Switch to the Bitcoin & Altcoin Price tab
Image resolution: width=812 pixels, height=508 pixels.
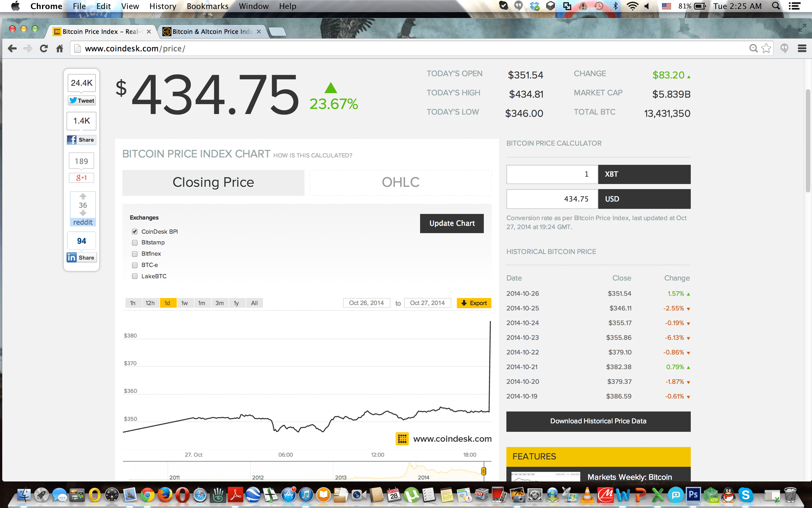tap(212, 32)
